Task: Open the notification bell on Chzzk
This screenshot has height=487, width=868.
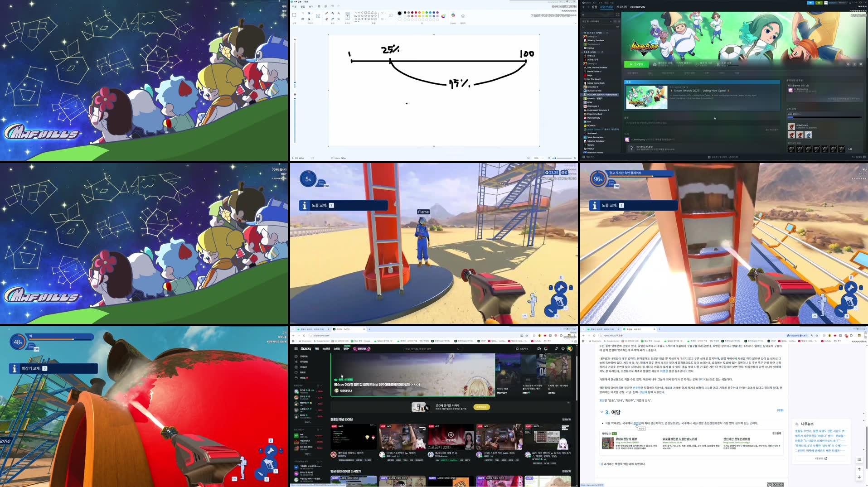Action: pos(545,348)
